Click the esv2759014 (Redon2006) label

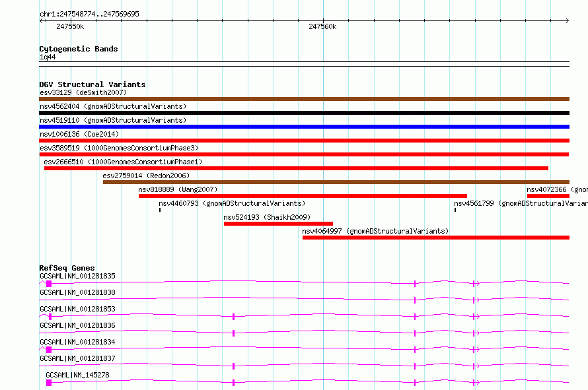click(x=146, y=176)
